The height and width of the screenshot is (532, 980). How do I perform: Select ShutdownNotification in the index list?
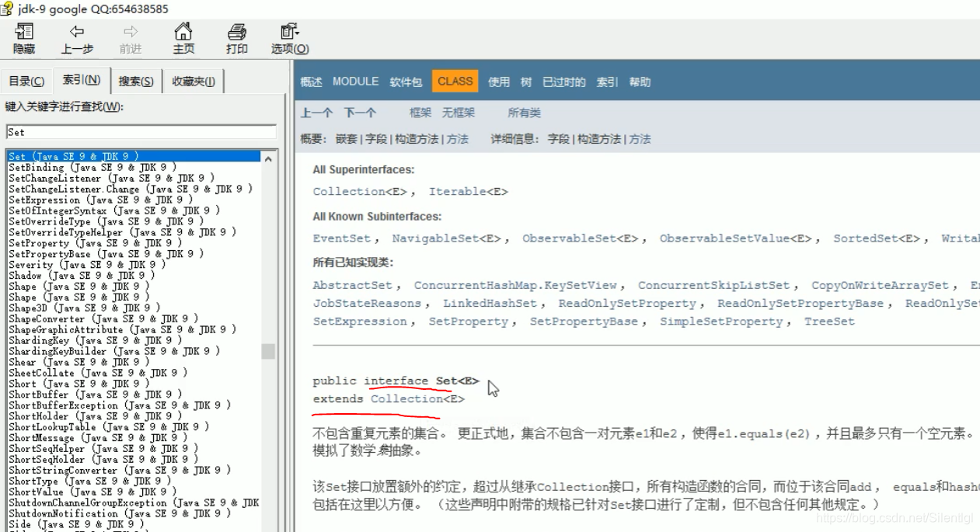(x=119, y=513)
